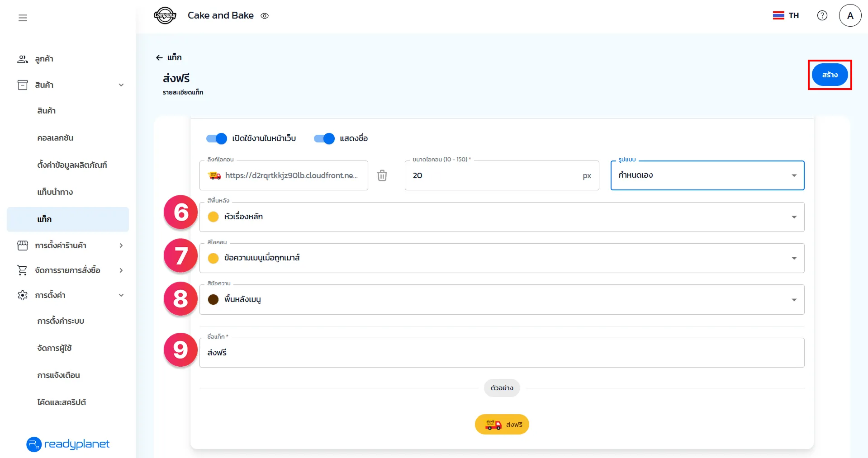Image resolution: width=868 pixels, height=458 pixels.
Task: Open the help question mark icon
Action: (822, 16)
